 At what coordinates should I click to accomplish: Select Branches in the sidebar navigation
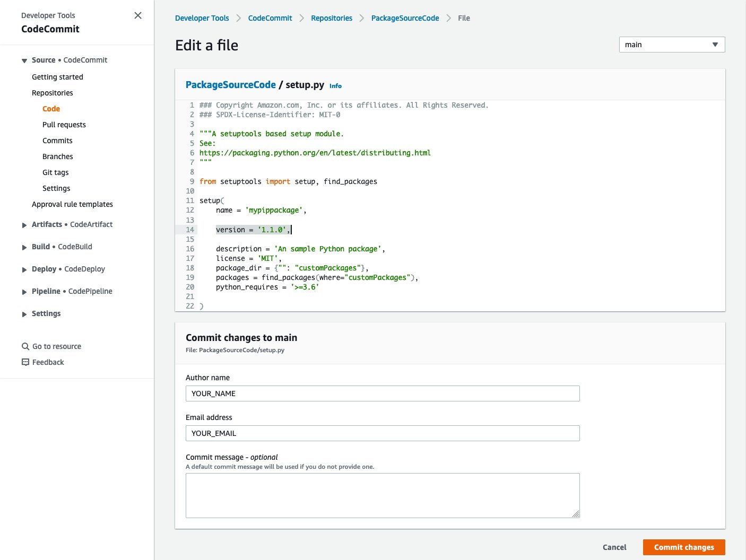pyautogui.click(x=57, y=156)
